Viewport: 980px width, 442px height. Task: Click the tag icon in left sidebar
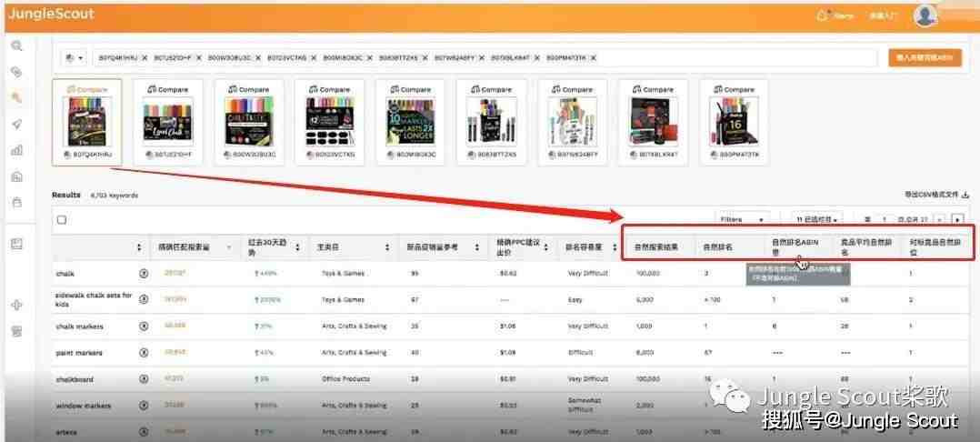click(17, 72)
